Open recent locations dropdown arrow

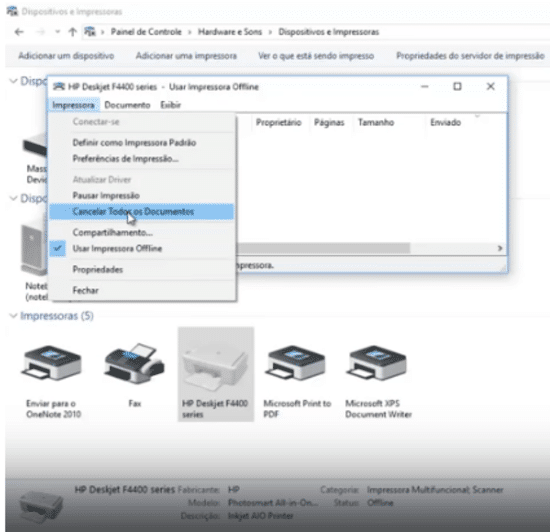coord(58,32)
